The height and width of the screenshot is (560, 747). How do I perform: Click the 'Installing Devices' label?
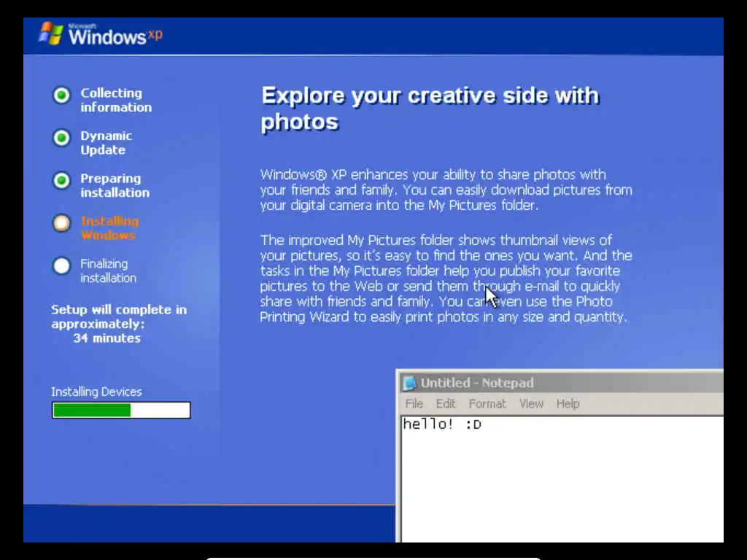[96, 392]
